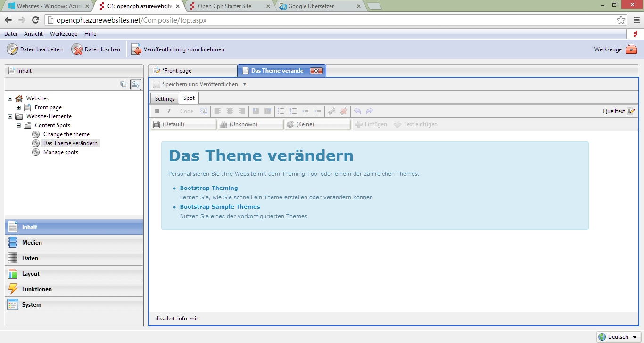Insert a numbered list via toolbar icon
The width and height of the screenshot is (644, 343).
click(x=293, y=111)
